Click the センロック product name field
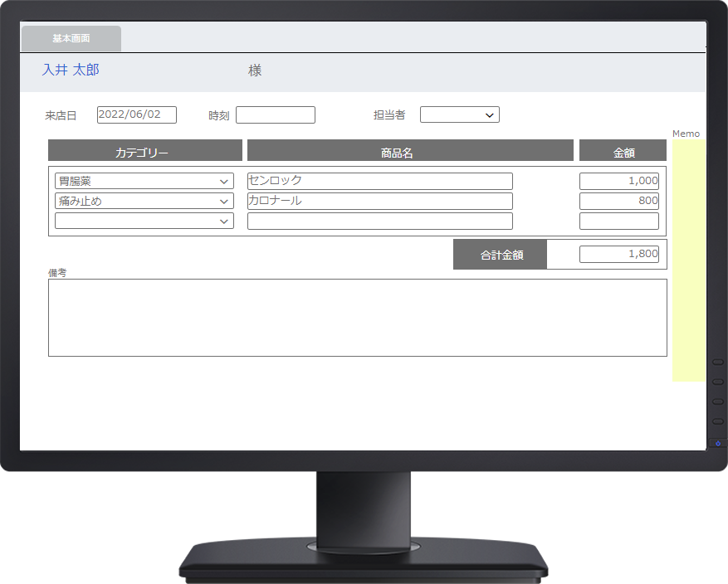The height and width of the screenshot is (584, 728). tap(380, 181)
